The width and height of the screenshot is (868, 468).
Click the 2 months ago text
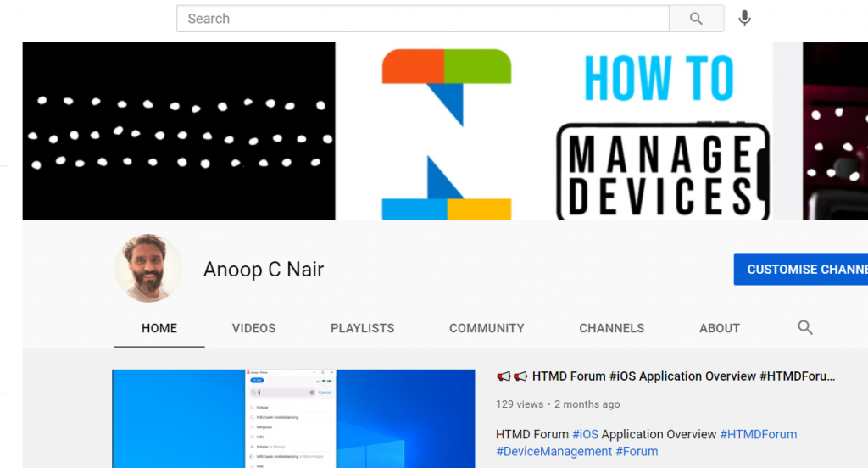click(587, 404)
